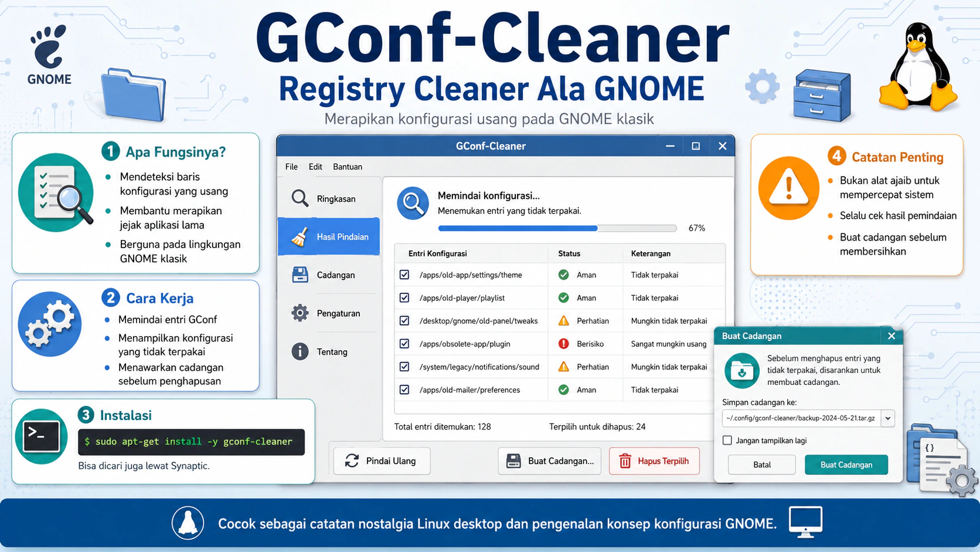The width and height of the screenshot is (980, 552).
Task: Click the trash icon on Hapus Terpilih
Action: [625, 461]
